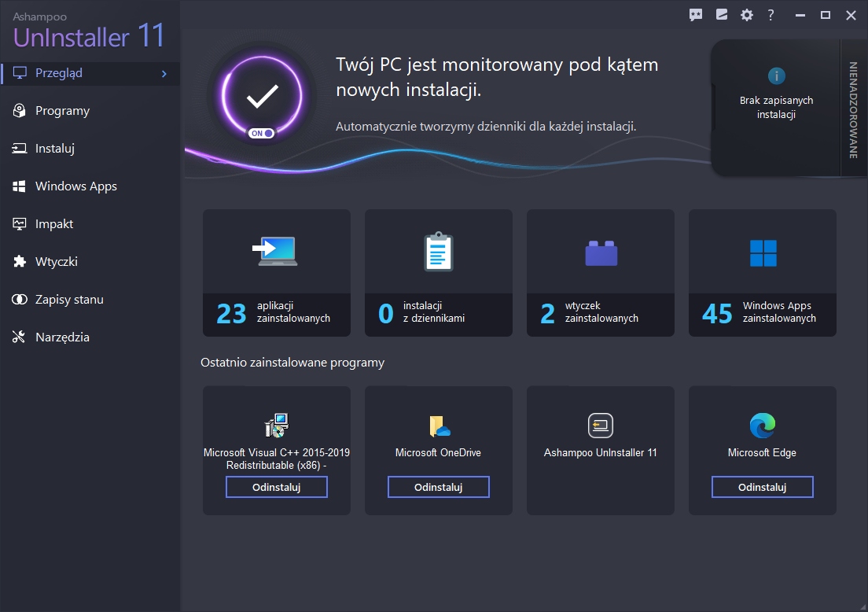Open the 45 Windows Apps zainstalowanych count
Screen dimensions: 868x612
[763, 314]
